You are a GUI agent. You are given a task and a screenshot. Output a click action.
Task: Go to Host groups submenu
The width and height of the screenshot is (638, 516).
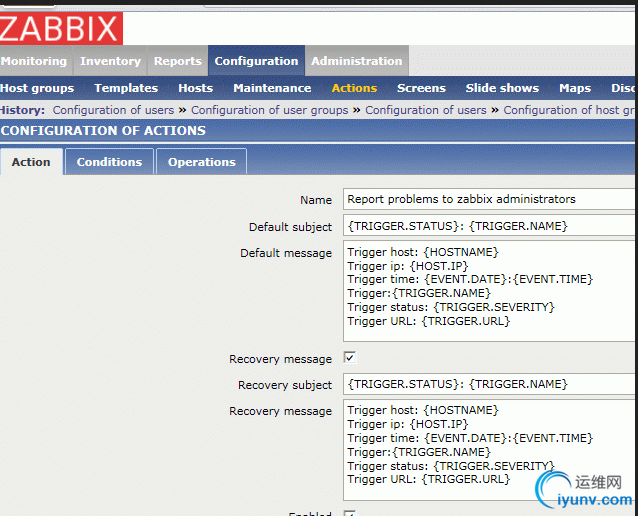[x=37, y=88]
